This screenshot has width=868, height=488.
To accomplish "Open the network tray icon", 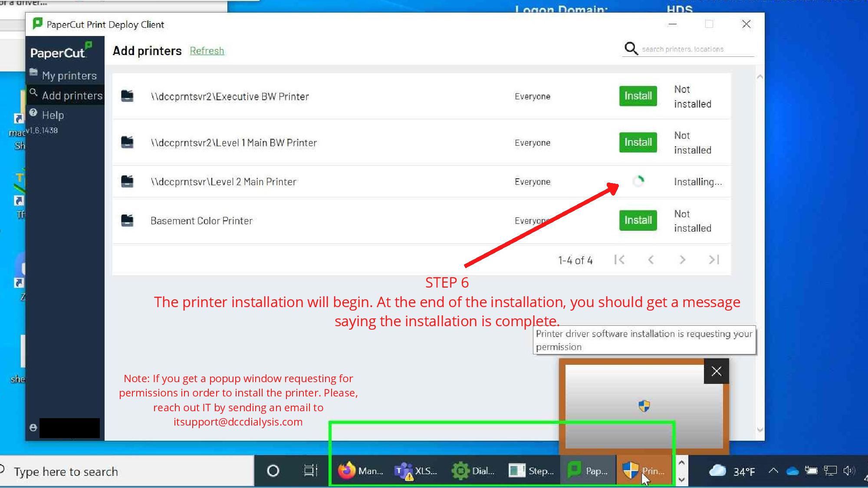I will point(830,471).
